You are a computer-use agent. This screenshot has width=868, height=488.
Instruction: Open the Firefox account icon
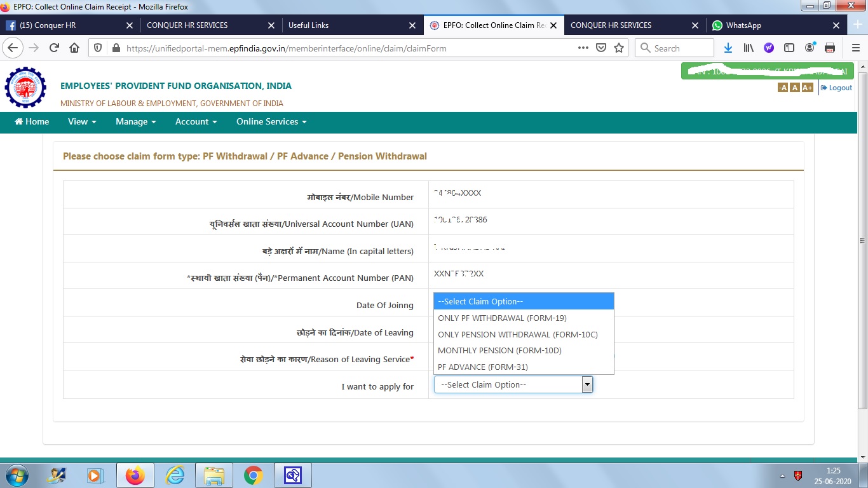[x=810, y=48]
